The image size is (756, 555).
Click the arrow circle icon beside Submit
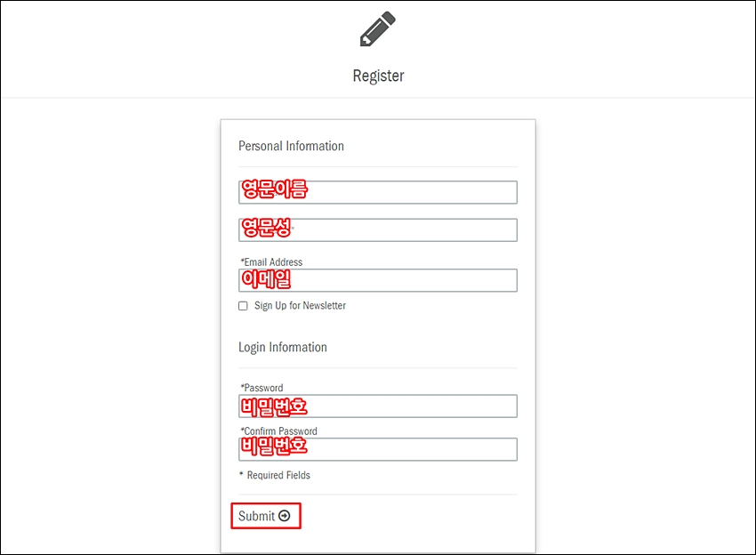(x=285, y=516)
